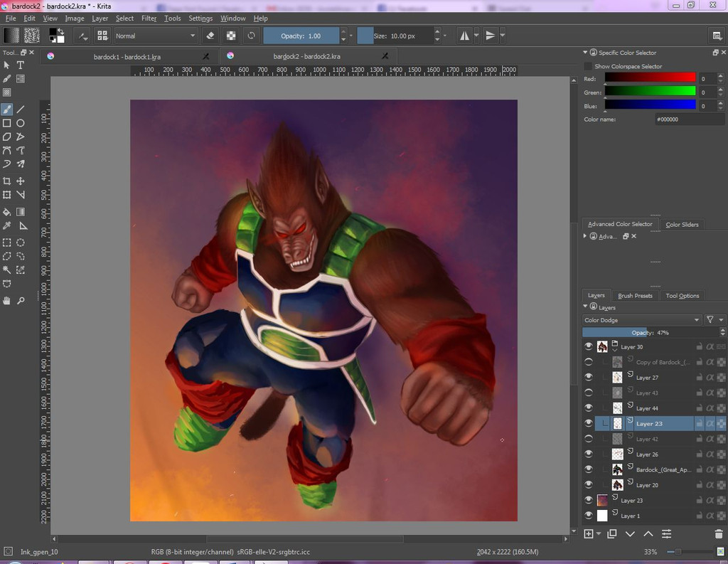728x564 pixels.
Task: Show Layer 42
Action: [x=589, y=439]
